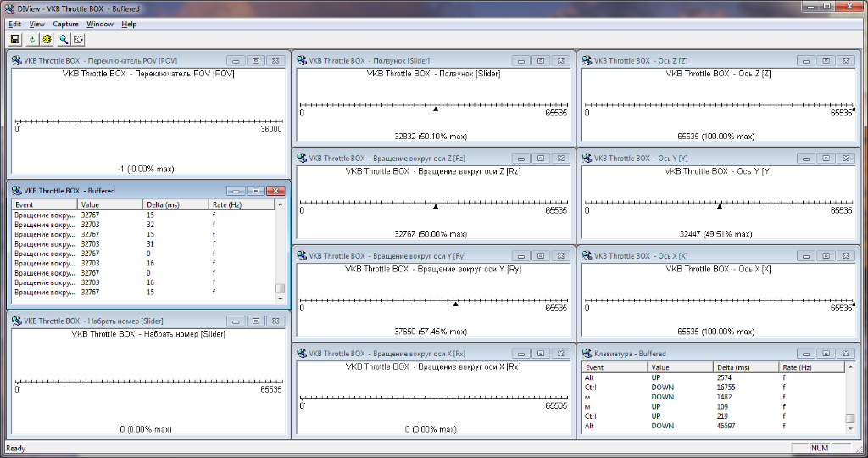Click the Ползунок [Slider] axis marker

click(436, 109)
